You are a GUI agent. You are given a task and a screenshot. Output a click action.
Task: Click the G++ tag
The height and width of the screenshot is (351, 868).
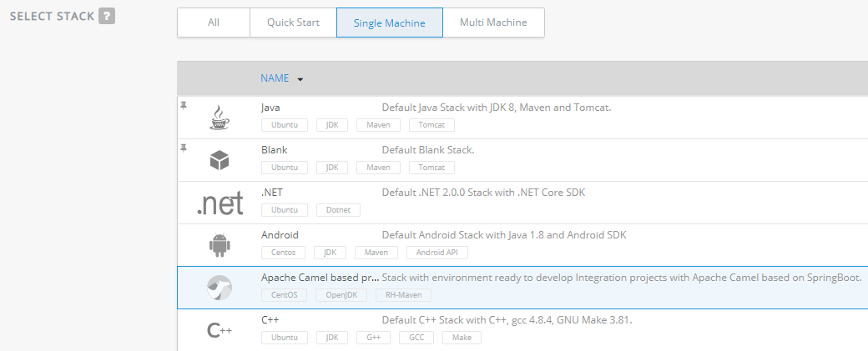374,338
